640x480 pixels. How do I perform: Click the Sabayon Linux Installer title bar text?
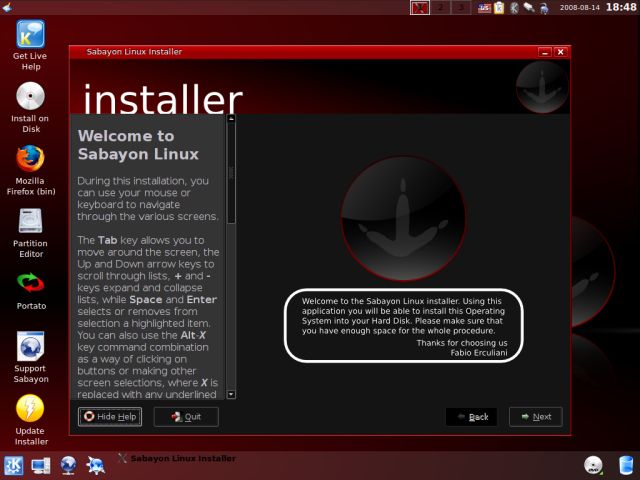pos(134,52)
